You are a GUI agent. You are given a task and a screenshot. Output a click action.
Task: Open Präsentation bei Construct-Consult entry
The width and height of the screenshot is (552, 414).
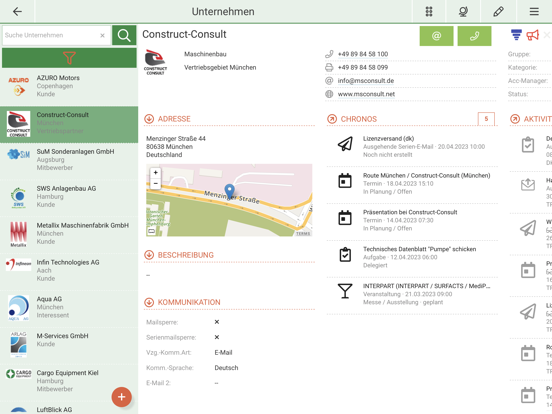(410, 220)
